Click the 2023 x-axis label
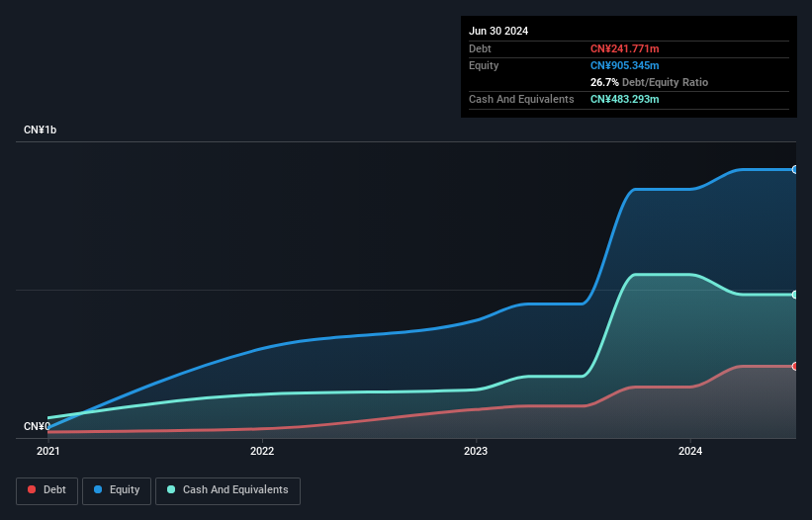The image size is (812, 520). point(476,451)
